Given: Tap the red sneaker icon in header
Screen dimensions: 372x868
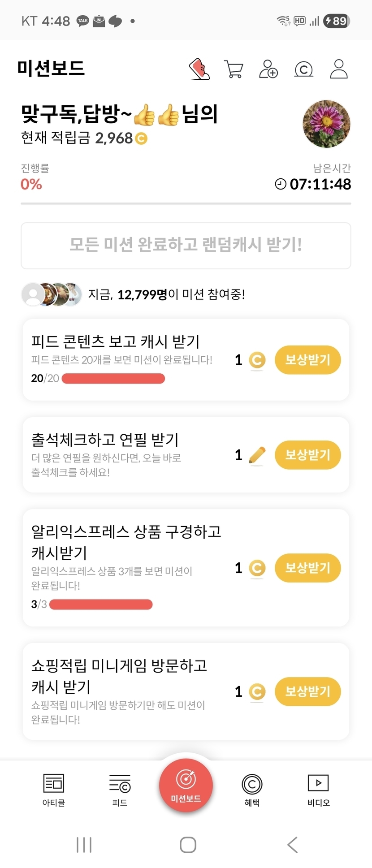Looking at the screenshot, I should point(199,69).
